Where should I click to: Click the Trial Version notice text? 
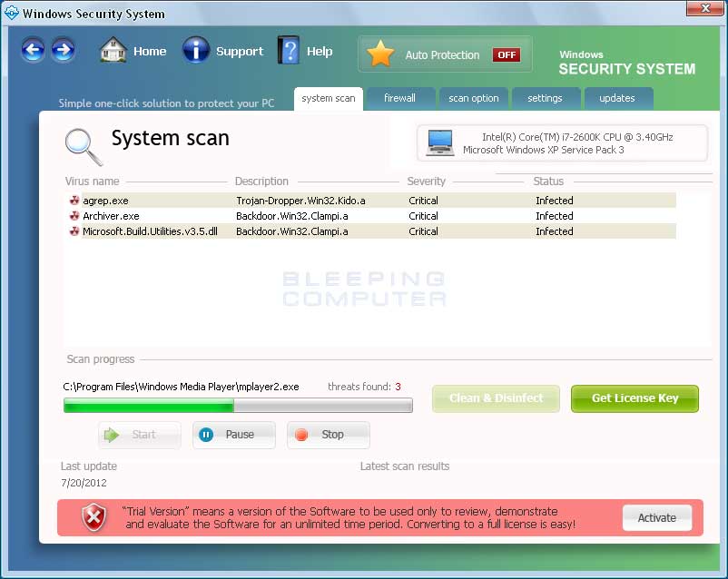(x=349, y=517)
